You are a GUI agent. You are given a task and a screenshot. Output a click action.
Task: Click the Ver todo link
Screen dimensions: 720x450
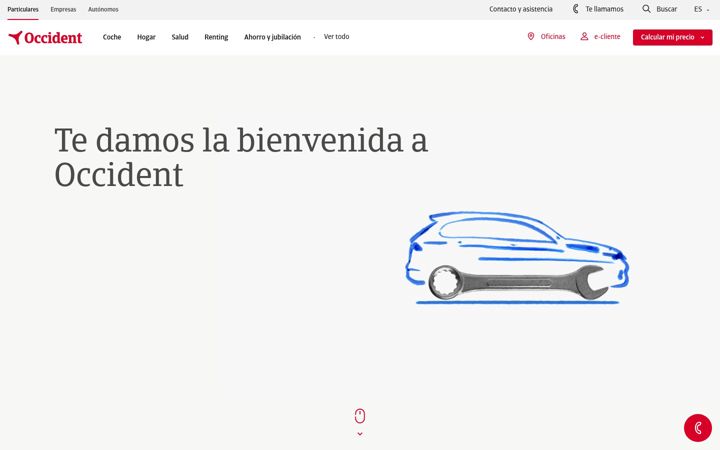[x=337, y=36]
